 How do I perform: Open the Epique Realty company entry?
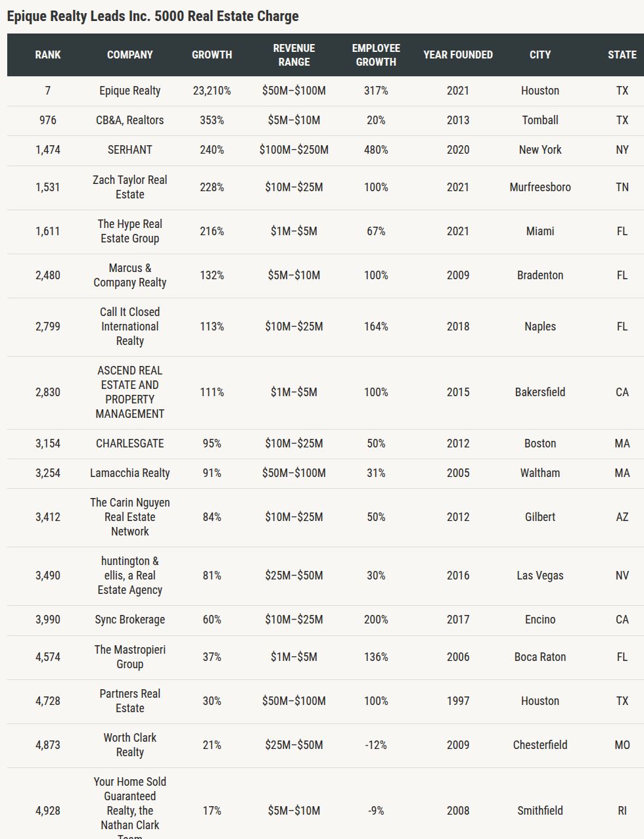tap(129, 91)
